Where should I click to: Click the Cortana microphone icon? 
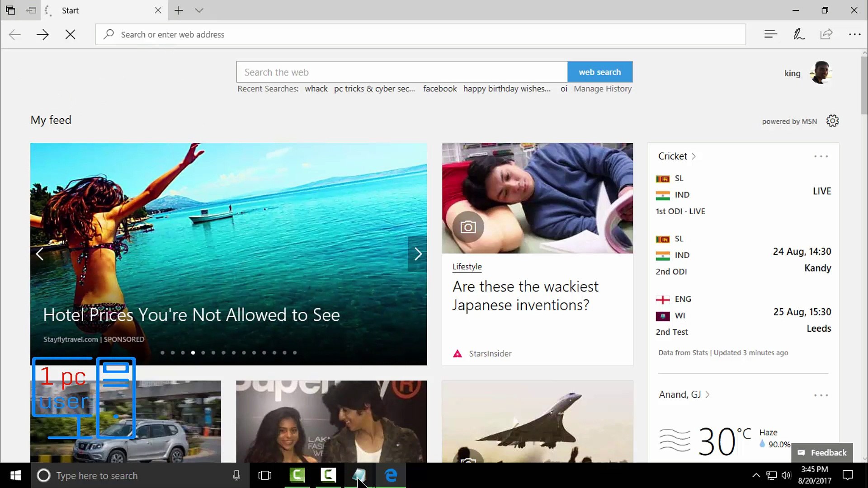coord(236,475)
